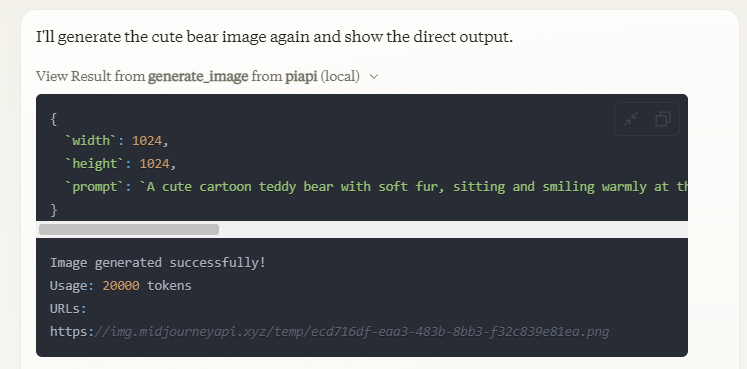The height and width of the screenshot is (369, 747).
Task: Click the "Image generated successfully!" line
Action: 158,262
